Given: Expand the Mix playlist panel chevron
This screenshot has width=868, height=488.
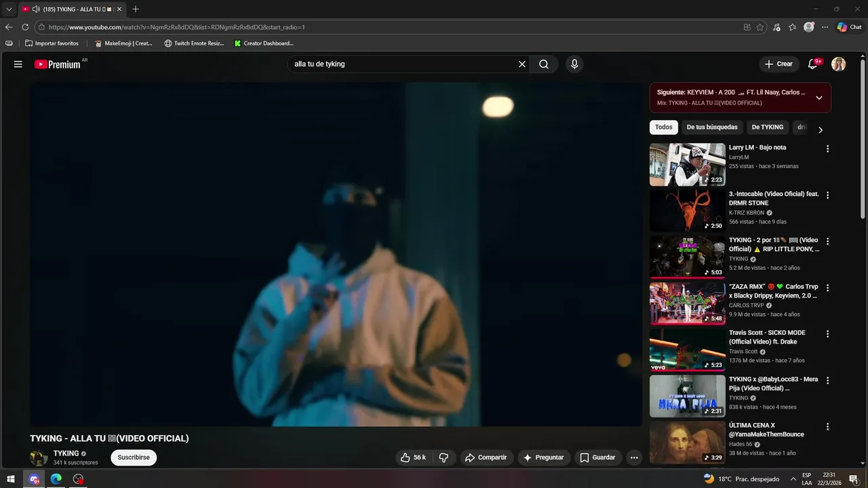Looking at the screenshot, I should pyautogui.click(x=819, y=98).
